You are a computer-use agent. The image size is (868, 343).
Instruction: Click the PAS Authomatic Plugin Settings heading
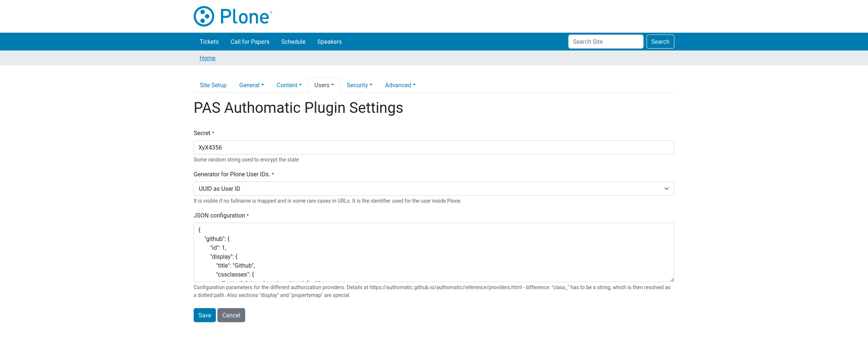click(298, 108)
